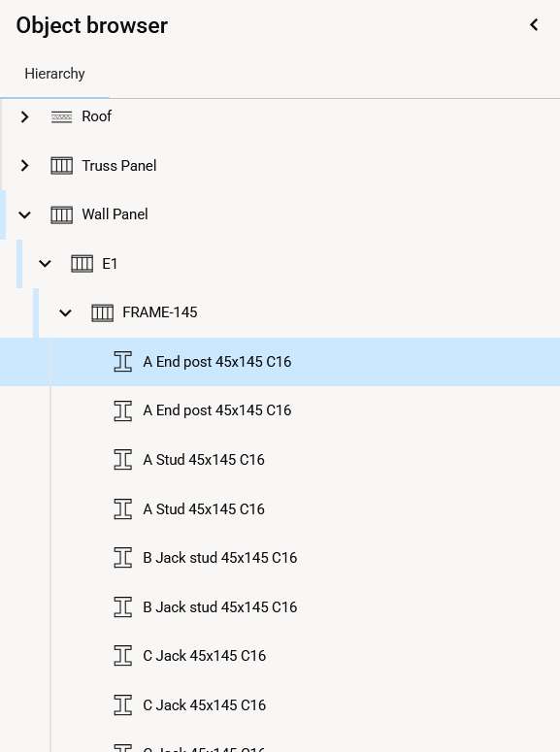
Task: Click the Roof layer icon
Action: [x=61, y=116]
